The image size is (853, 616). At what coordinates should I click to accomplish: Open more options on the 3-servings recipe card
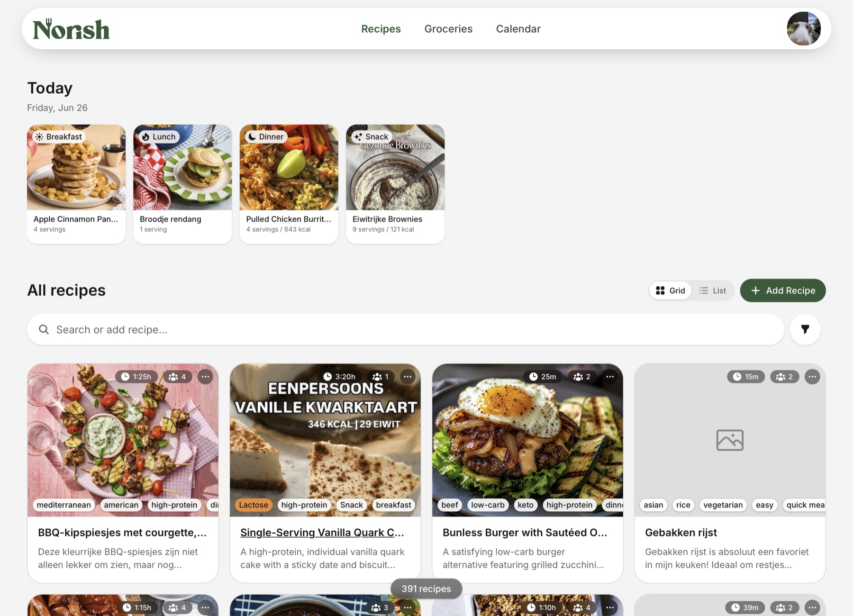point(408,607)
